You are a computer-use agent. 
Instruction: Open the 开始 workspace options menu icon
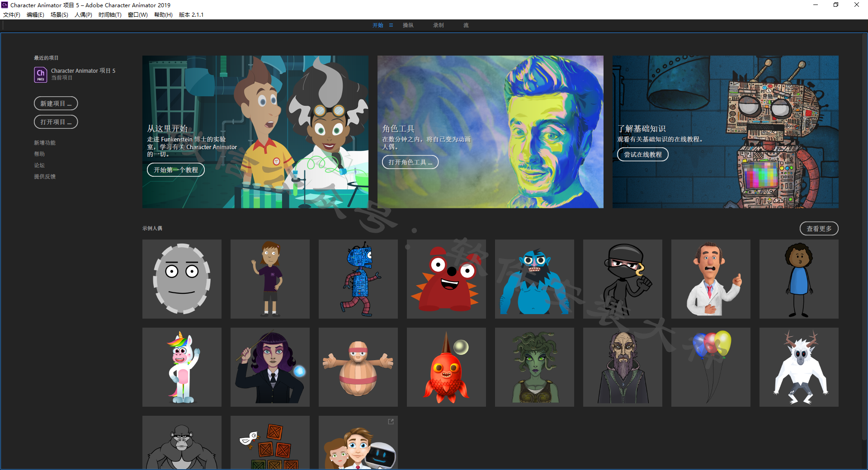click(x=391, y=25)
